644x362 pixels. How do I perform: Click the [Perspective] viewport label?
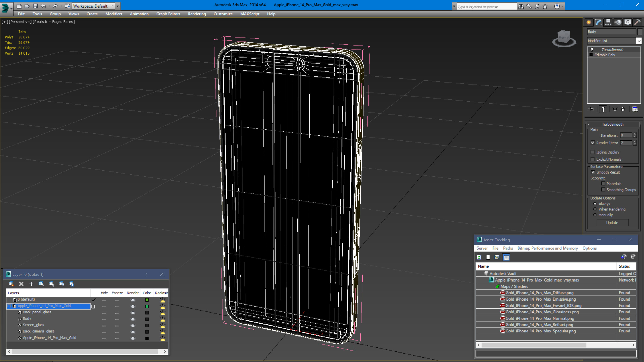20,22
